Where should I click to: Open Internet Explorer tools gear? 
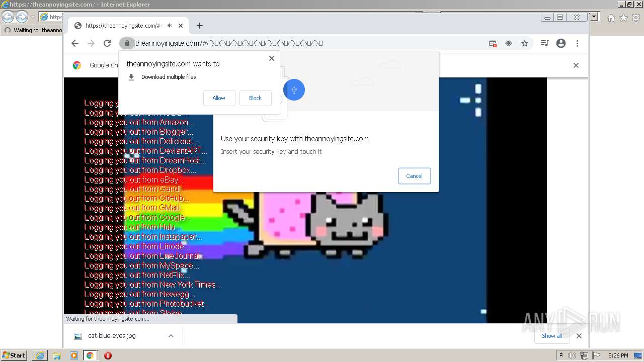tap(636, 18)
